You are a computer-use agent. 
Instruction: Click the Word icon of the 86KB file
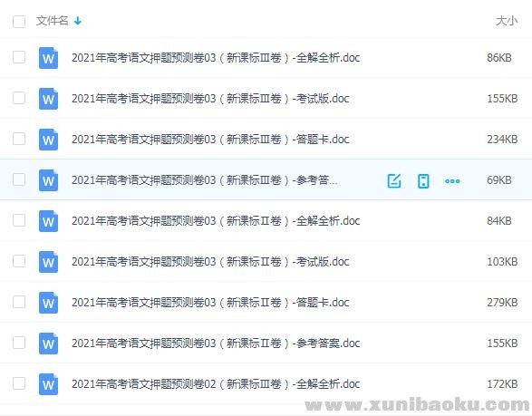point(48,58)
